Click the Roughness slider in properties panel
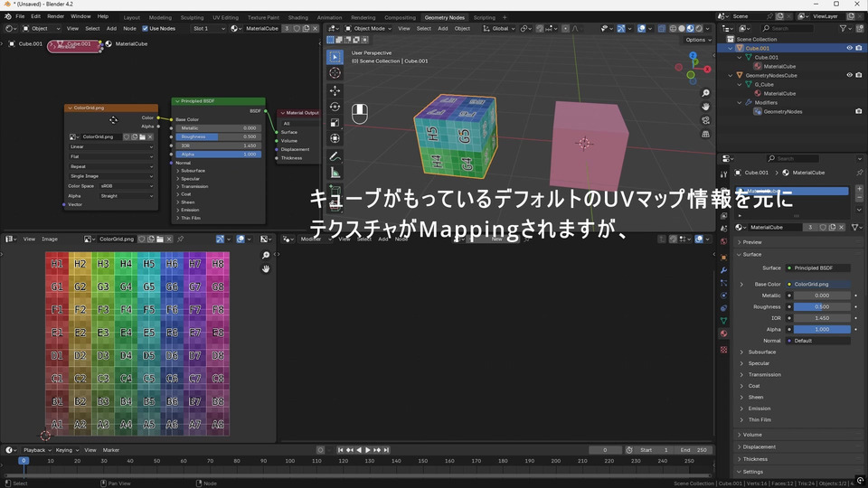This screenshot has height=488, width=868. [821, 306]
